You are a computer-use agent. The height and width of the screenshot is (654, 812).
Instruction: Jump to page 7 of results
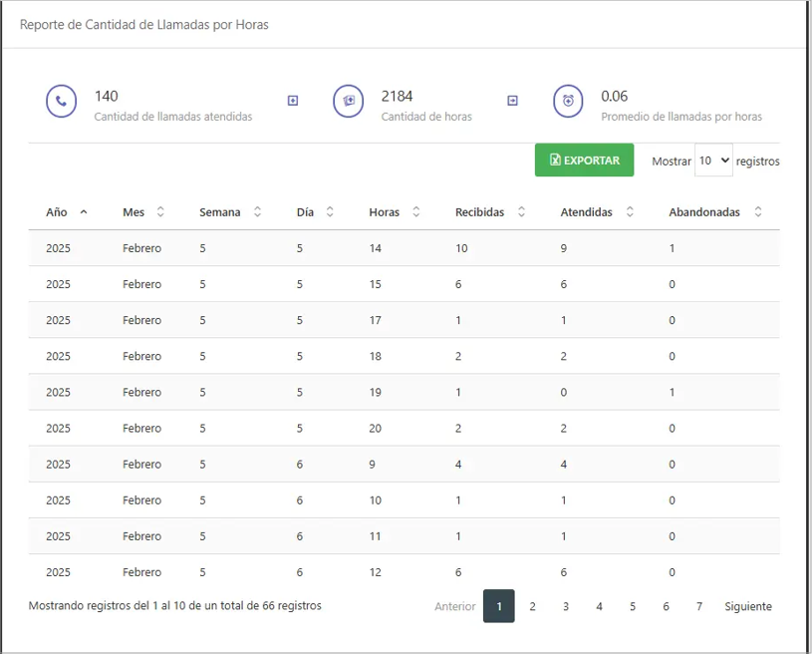point(698,606)
